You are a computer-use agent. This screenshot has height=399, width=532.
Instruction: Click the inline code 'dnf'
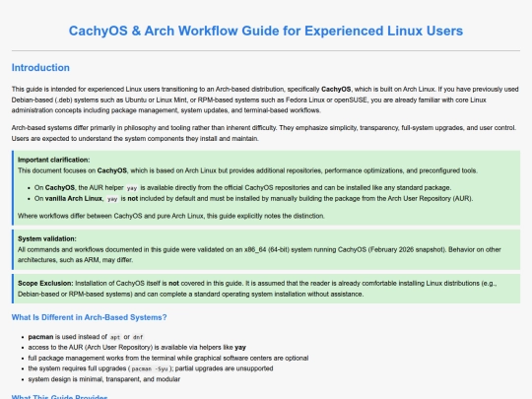click(138, 337)
